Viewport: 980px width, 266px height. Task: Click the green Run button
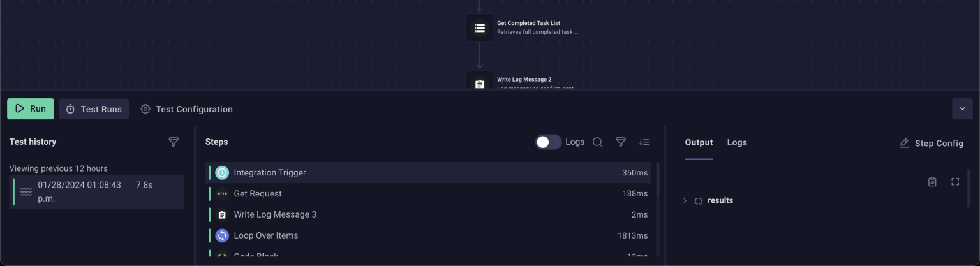pos(31,109)
